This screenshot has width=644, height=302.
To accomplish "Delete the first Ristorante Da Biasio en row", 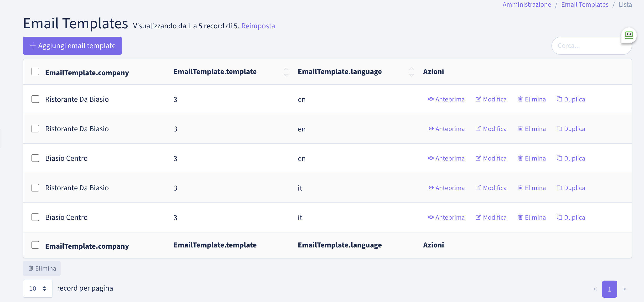I will (532, 99).
